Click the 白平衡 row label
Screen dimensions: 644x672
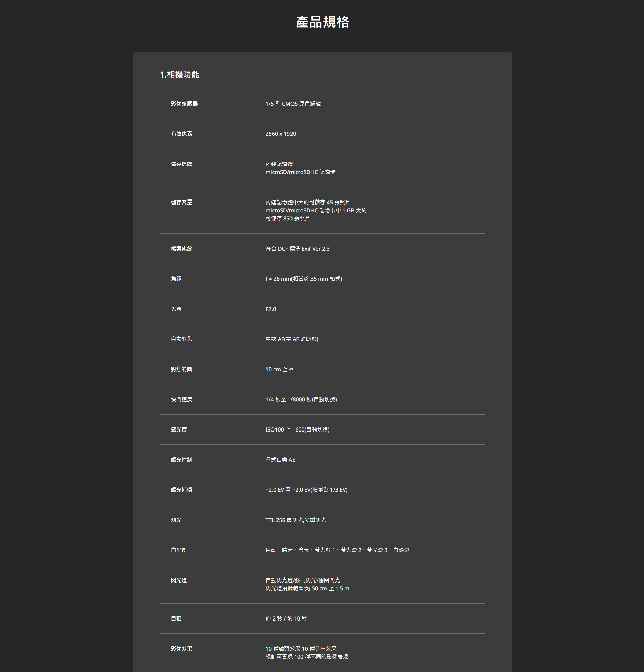[179, 551]
